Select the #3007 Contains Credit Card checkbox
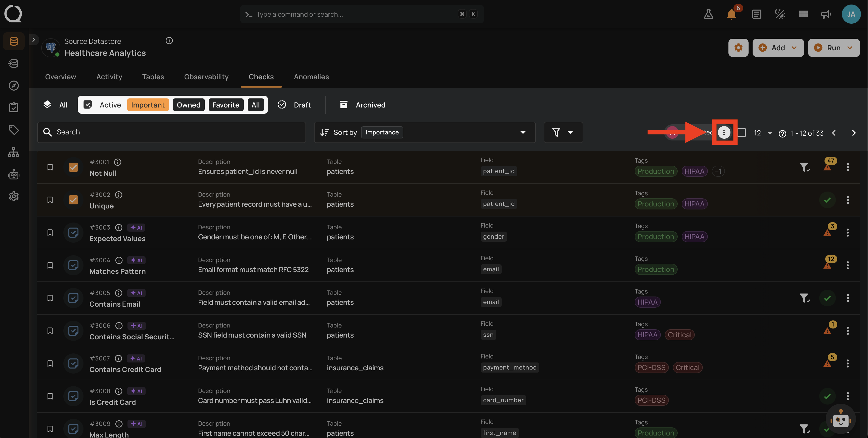Screen dimensions: 868x438 tap(73, 363)
